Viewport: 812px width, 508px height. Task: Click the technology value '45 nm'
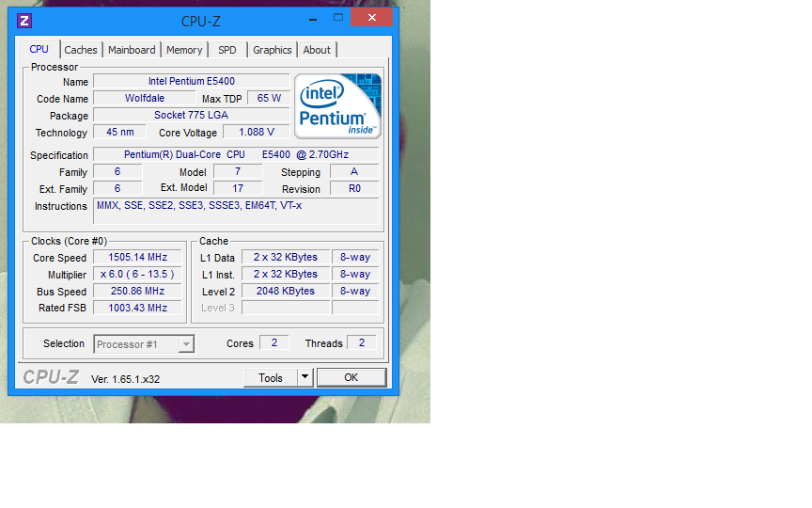coord(119,133)
